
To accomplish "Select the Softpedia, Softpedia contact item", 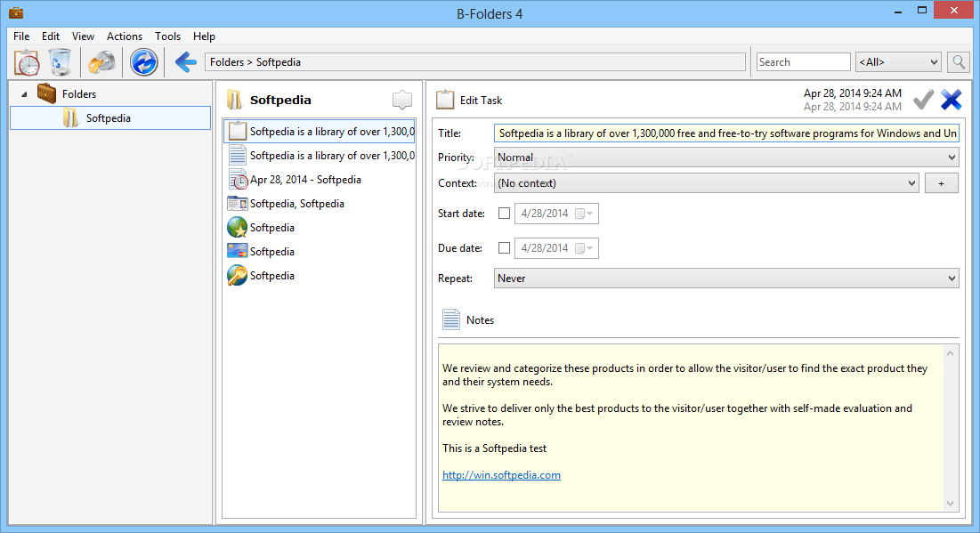I will [319, 203].
